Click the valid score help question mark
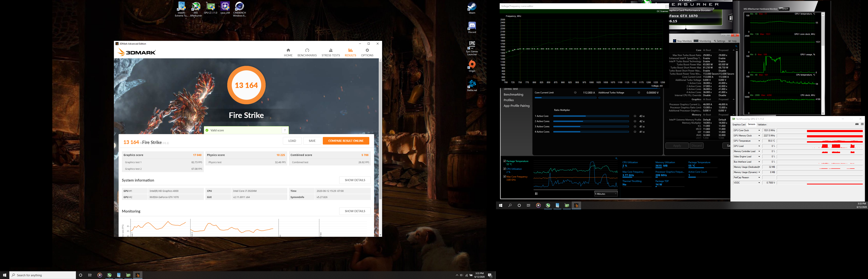This screenshot has width=868, height=279. coord(285,130)
